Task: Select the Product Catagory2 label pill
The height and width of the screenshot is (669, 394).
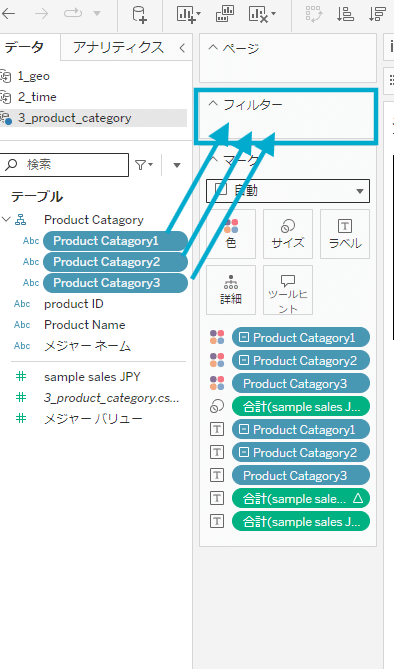Action: pyautogui.click(x=301, y=453)
